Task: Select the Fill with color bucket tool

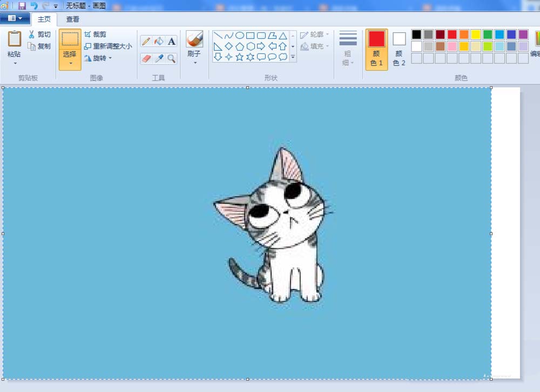Action: [159, 42]
